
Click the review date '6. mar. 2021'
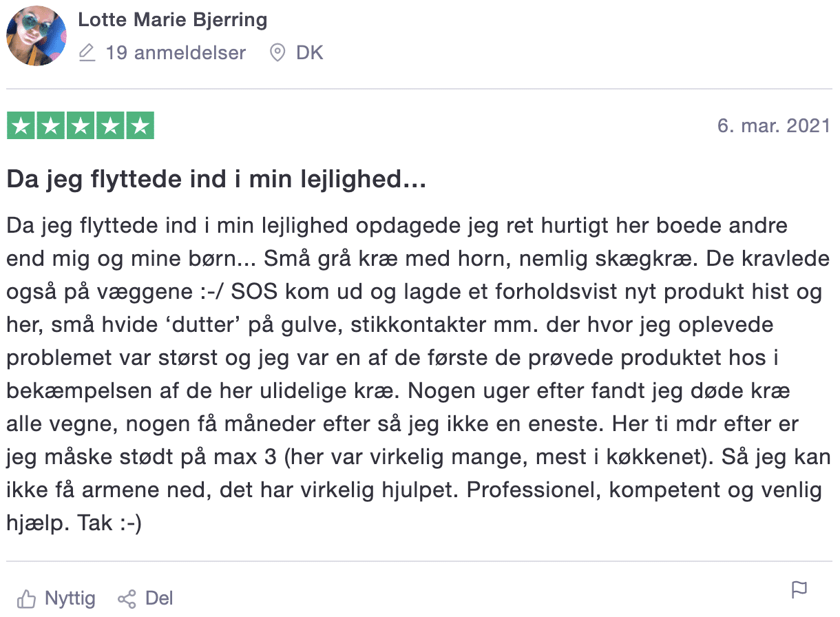click(775, 125)
